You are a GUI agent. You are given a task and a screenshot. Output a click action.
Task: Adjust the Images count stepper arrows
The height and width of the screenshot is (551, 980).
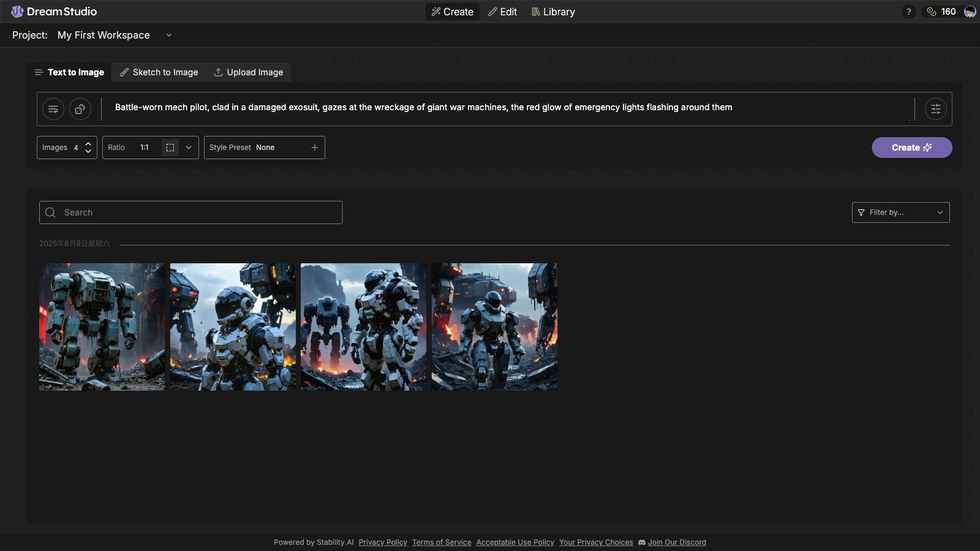coord(88,148)
